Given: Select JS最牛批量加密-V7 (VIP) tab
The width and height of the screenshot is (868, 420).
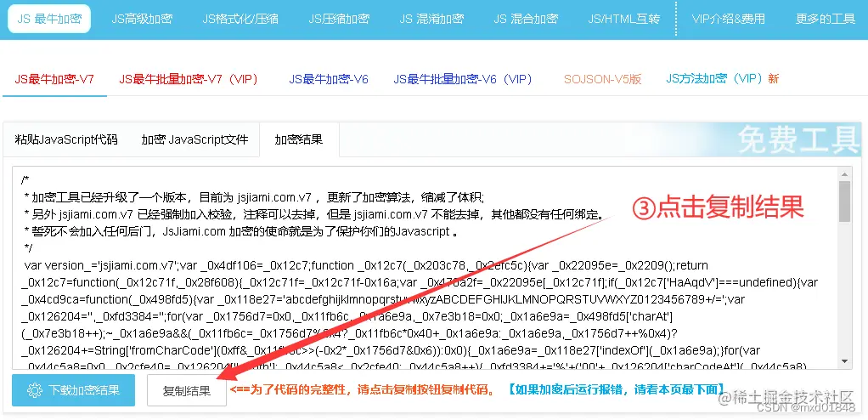Looking at the screenshot, I should [x=189, y=79].
